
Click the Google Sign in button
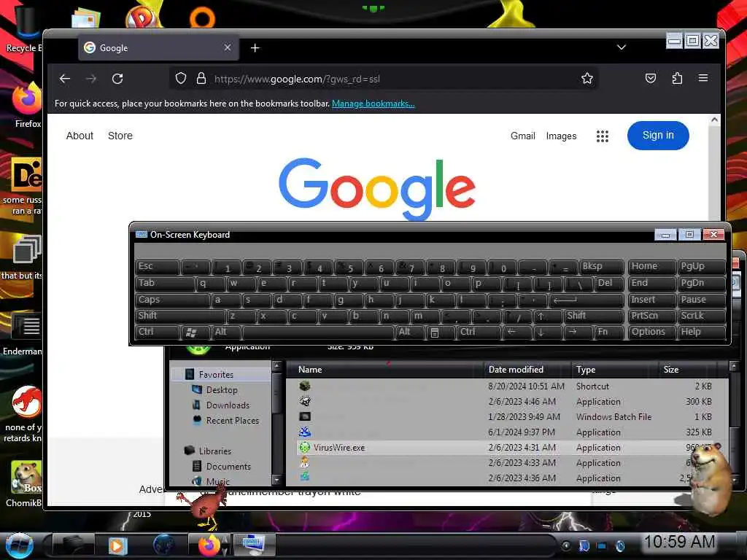[658, 135]
